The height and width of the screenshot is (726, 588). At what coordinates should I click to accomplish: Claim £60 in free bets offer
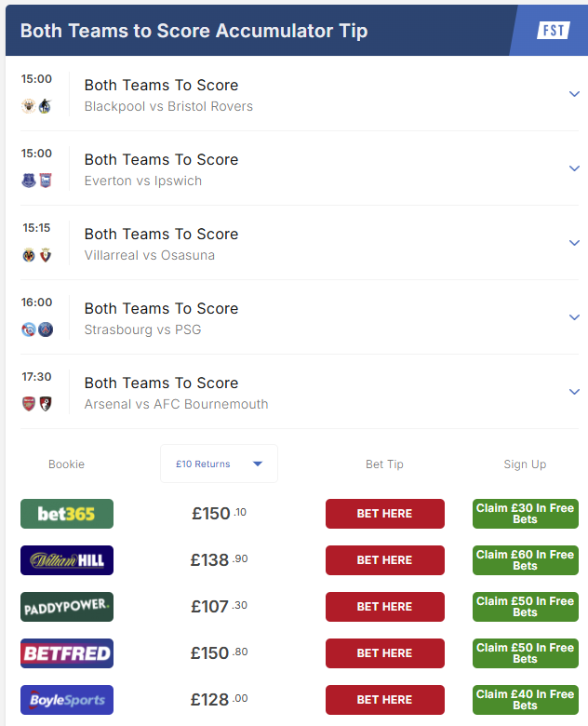tap(526, 560)
